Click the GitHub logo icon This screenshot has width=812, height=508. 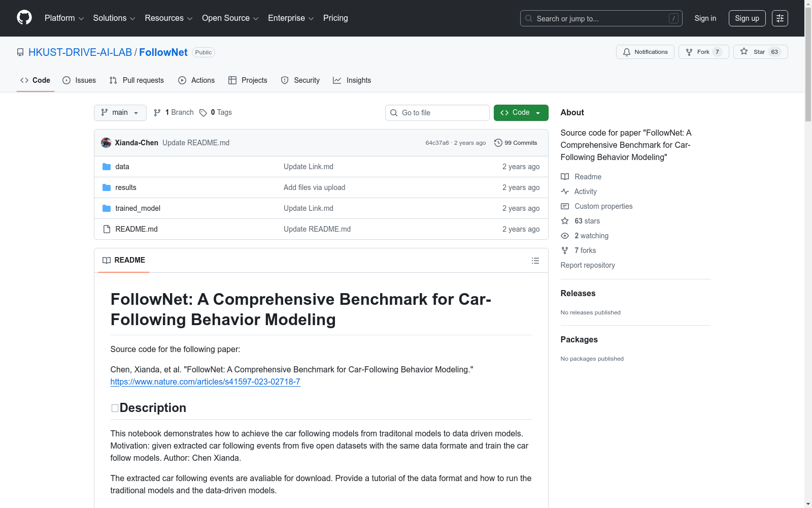(24, 18)
